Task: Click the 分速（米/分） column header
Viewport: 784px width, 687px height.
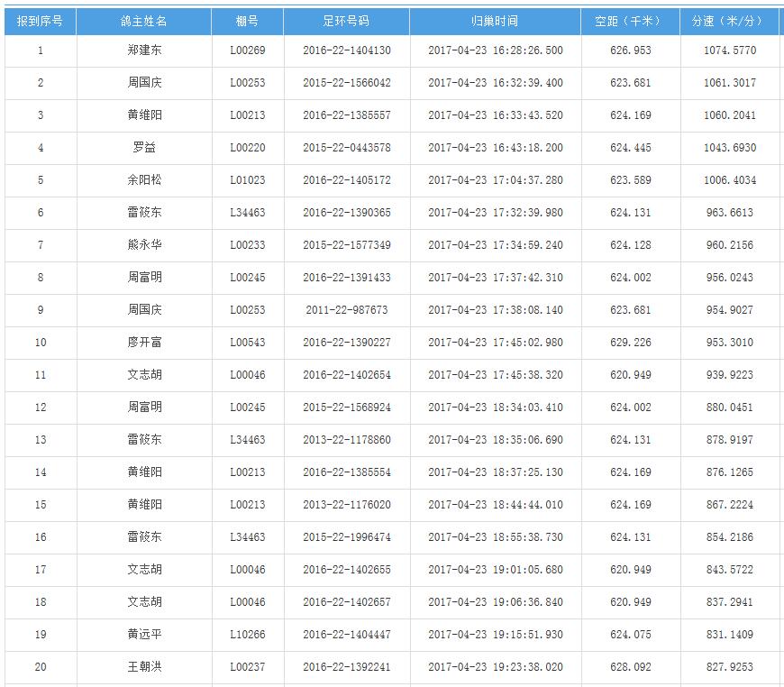Action: (x=729, y=21)
